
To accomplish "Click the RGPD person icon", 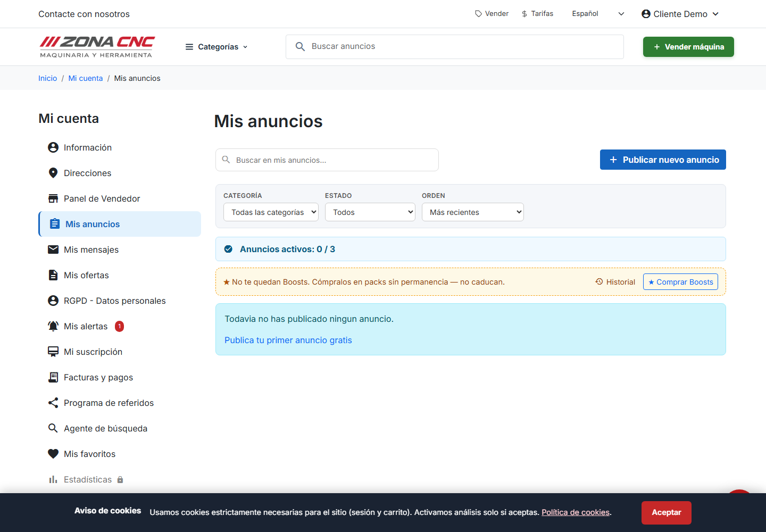I will [53, 301].
